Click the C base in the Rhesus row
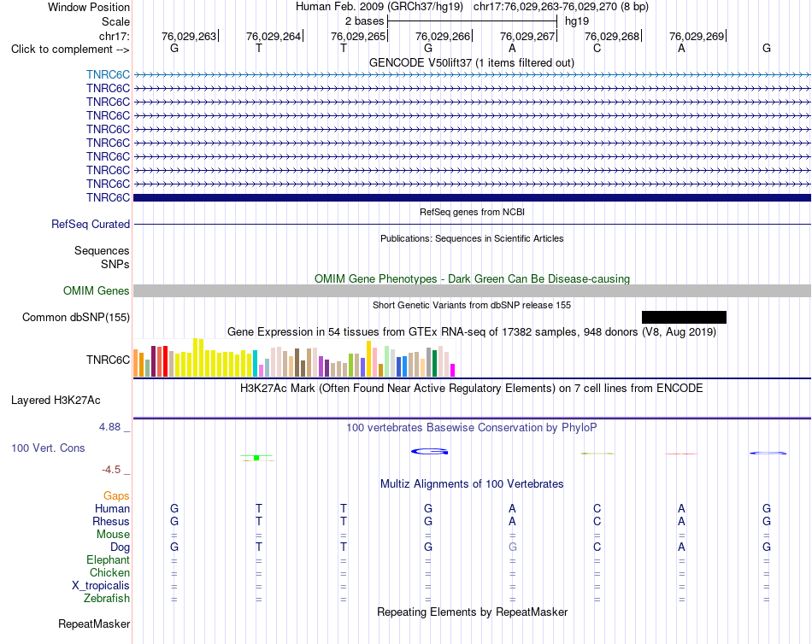Image resolution: width=812 pixels, height=644 pixels. coord(597,521)
